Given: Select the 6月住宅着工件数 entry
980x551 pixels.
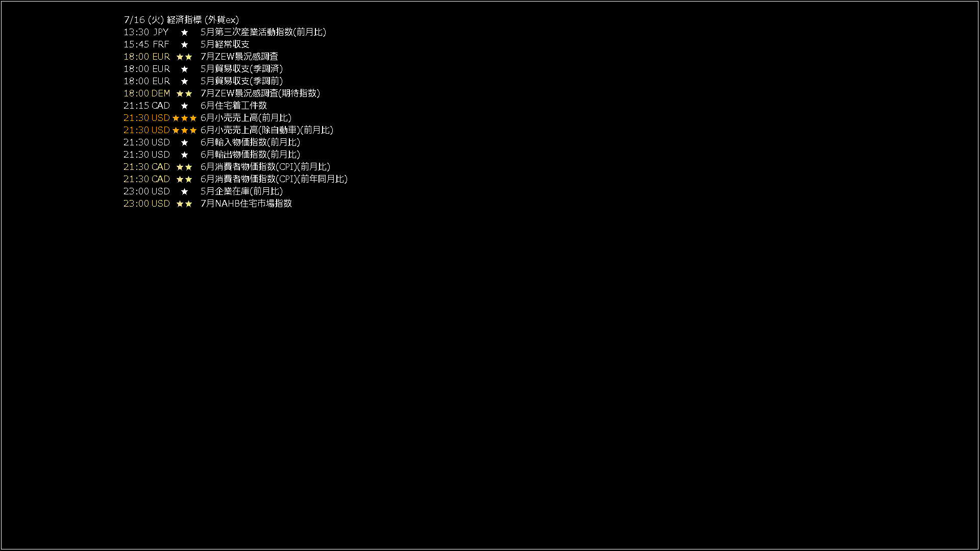Looking at the screenshot, I should (x=234, y=106).
